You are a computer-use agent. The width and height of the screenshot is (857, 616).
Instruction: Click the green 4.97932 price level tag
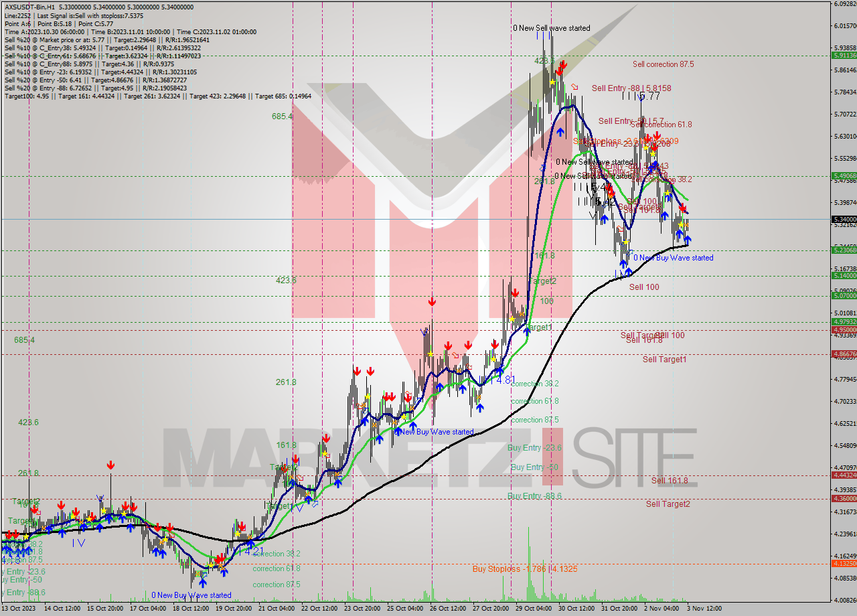[x=844, y=321]
